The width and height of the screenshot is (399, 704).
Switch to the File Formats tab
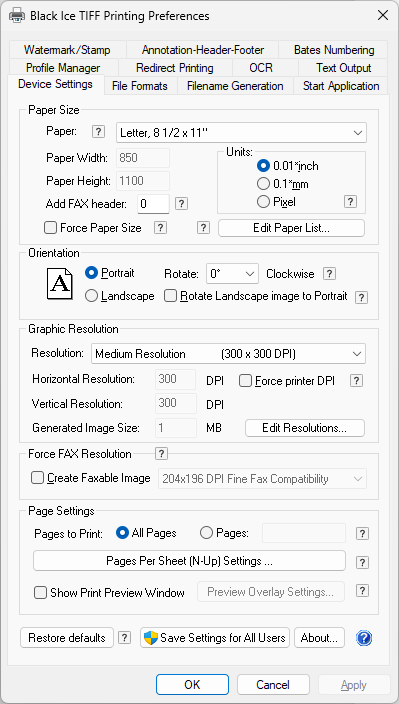click(x=140, y=86)
